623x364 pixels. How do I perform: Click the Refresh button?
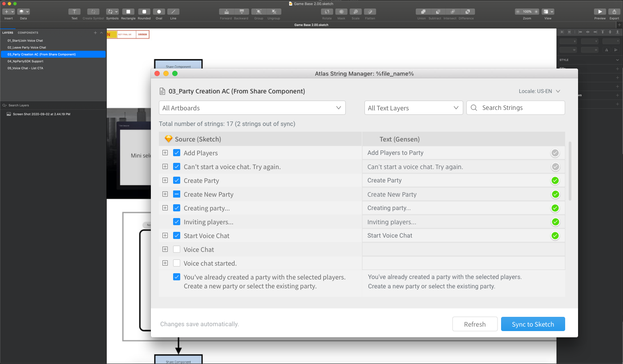pyautogui.click(x=475, y=324)
